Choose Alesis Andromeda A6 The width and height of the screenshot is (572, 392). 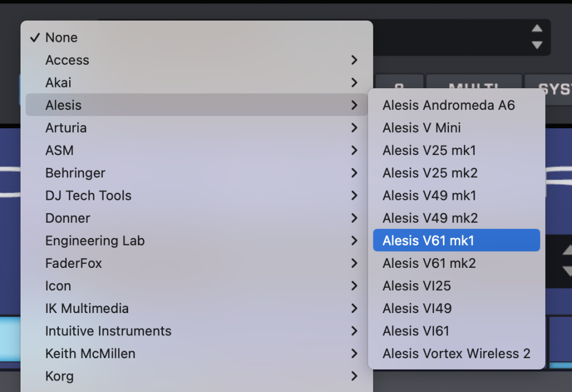click(448, 105)
